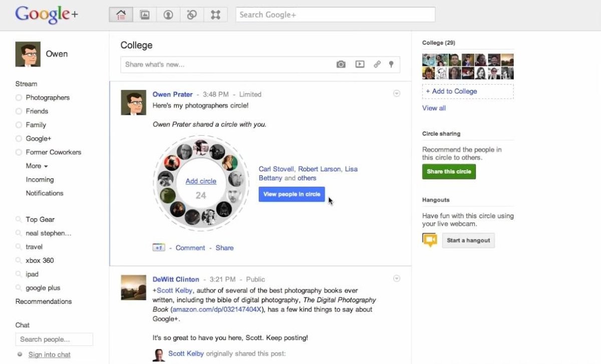The width and height of the screenshot is (601, 364).
Task: Click the +1 button on Owen's post
Action: coord(159,248)
